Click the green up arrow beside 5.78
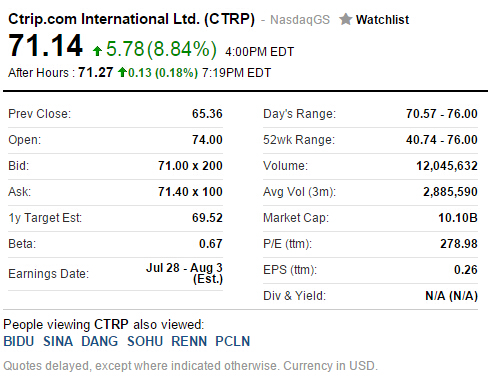The image size is (488, 382). [x=97, y=51]
